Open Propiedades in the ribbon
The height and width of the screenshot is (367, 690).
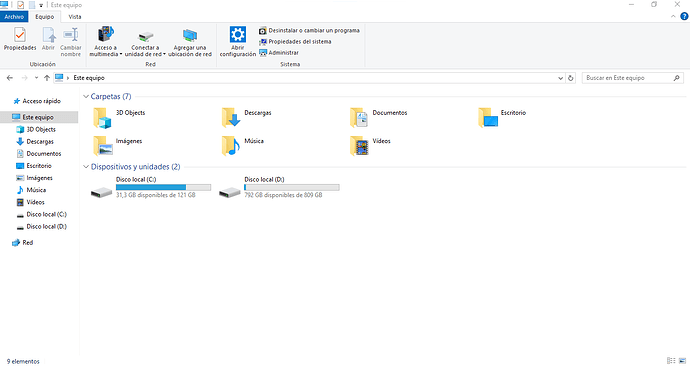[x=20, y=39]
